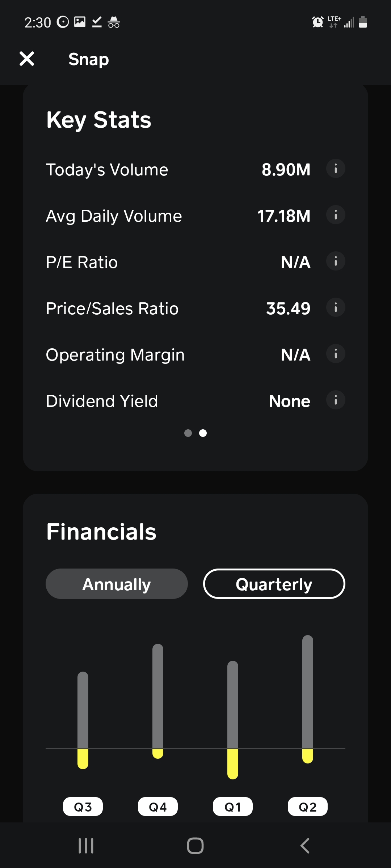Switch Financials to Annually view
Viewport: 391px width, 868px height.
[117, 584]
